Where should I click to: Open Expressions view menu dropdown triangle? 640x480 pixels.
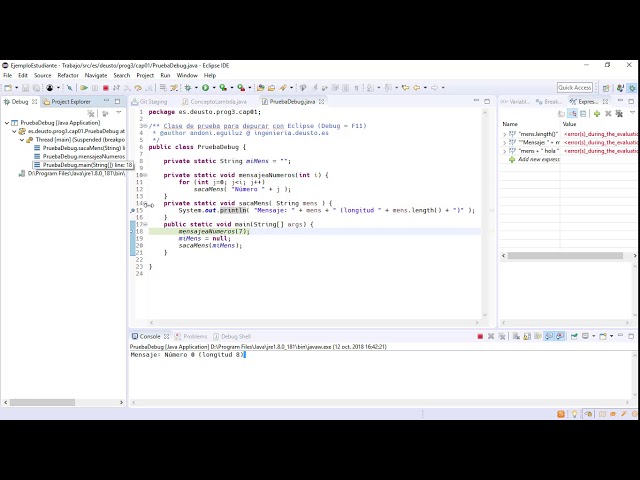[632, 113]
